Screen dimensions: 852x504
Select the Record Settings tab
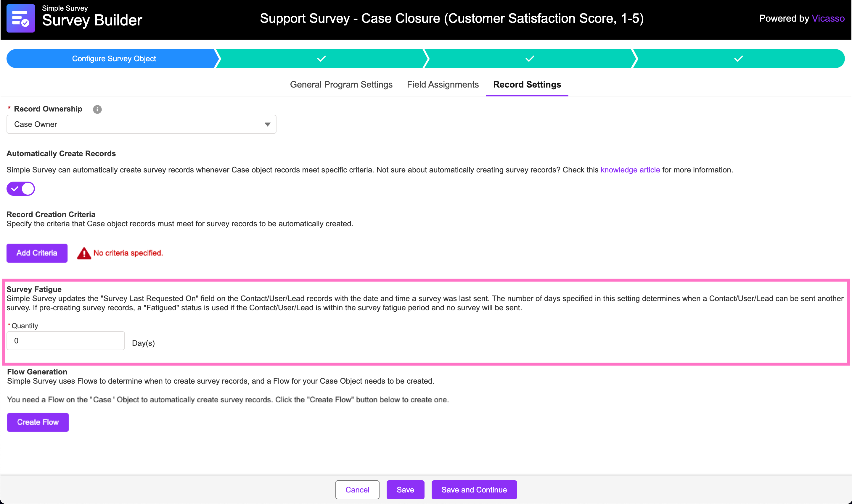(x=527, y=85)
